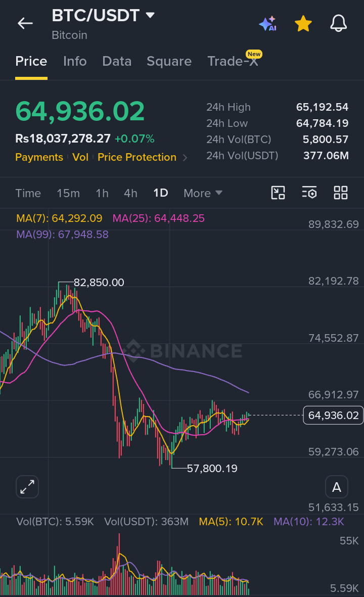Switch to the Square tab
Screen dimensions: 364x597
coord(169,61)
